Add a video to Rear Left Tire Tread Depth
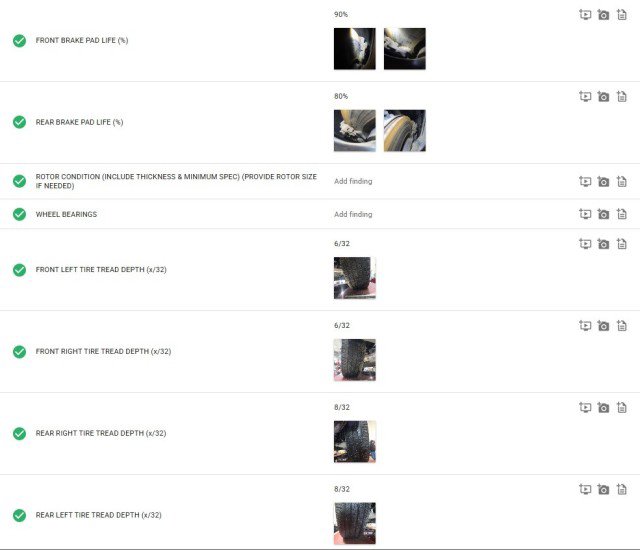 [x=585, y=489]
